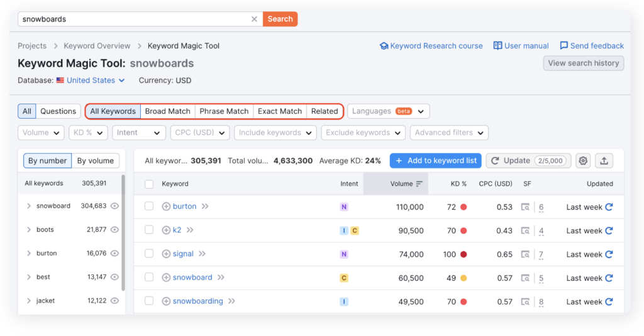Open the Languages beta dropdown

tap(389, 111)
